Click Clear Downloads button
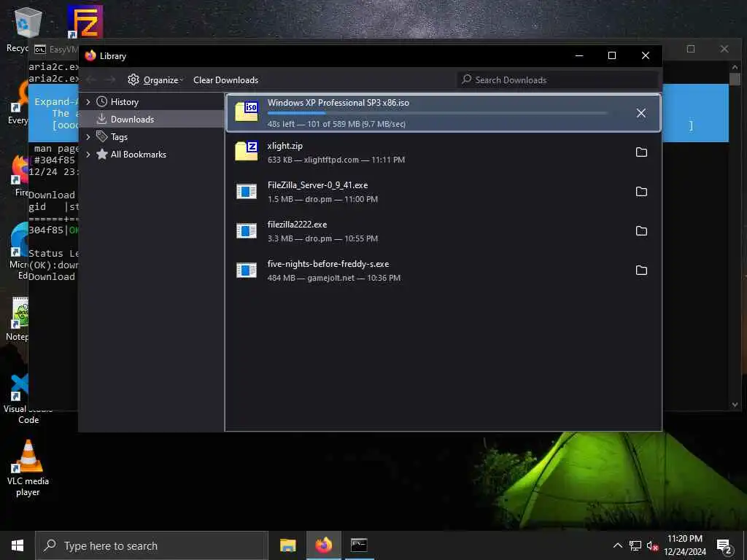Image resolution: width=747 pixels, height=560 pixels. [226, 80]
